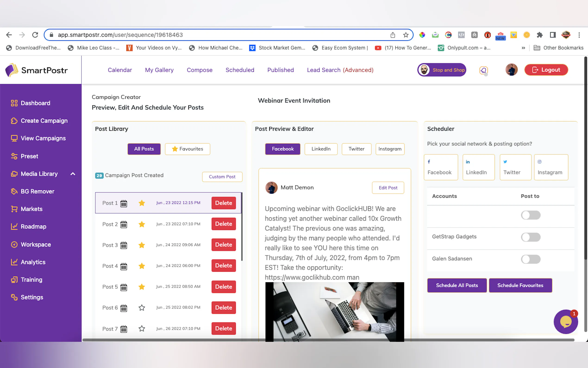Mark Post 6 as favourite star
The image size is (588, 368).
click(x=142, y=308)
